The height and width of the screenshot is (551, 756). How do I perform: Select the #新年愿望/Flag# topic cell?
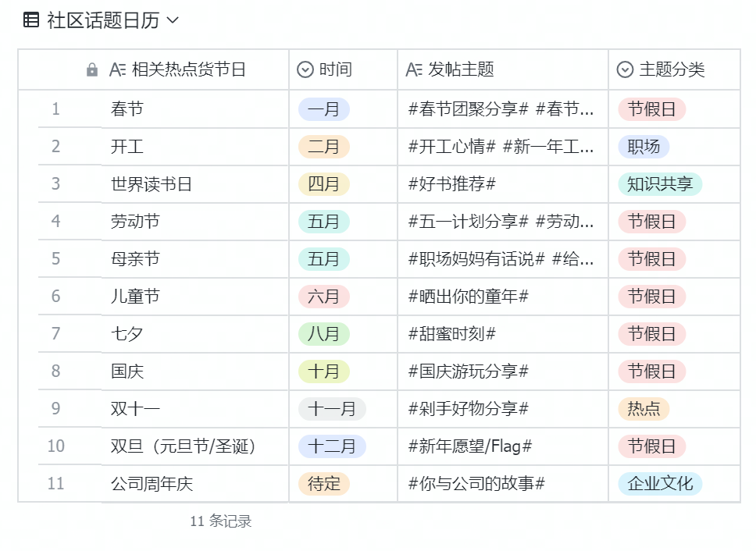click(x=502, y=446)
